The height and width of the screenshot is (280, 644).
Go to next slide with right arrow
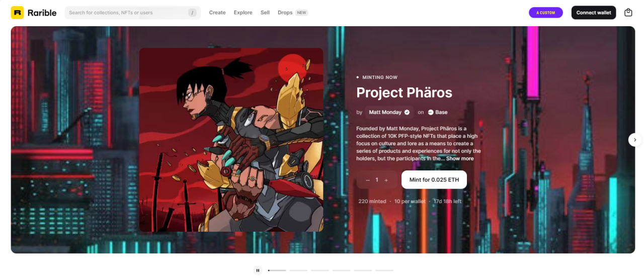(x=635, y=140)
